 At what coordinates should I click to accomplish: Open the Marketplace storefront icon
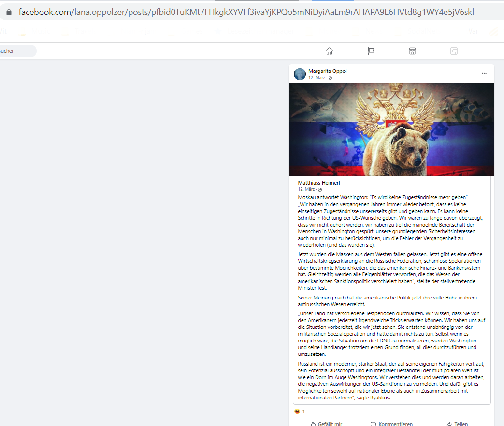pyautogui.click(x=412, y=51)
